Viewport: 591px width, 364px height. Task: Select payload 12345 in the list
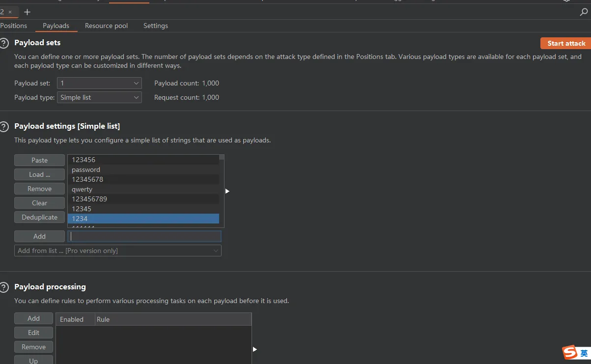[x=143, y=209]
